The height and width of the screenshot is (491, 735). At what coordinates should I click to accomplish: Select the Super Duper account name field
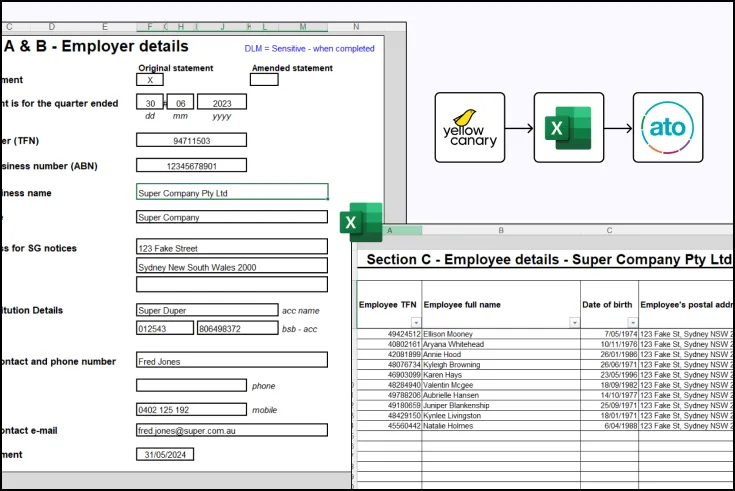click(207, 310)
